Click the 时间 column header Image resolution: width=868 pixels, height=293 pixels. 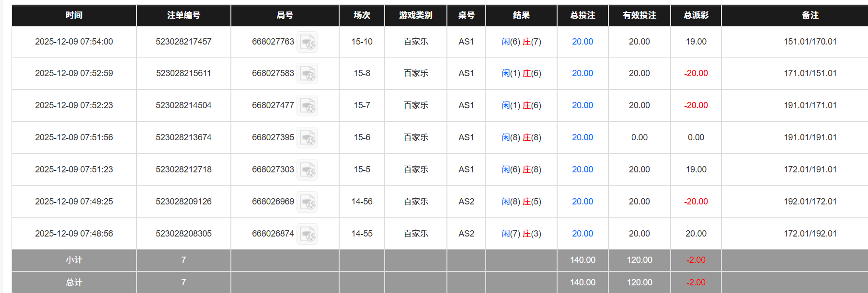[73, 15]
